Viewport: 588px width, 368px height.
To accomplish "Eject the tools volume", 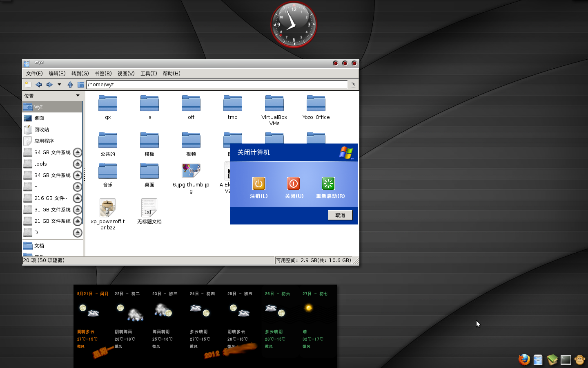I will pyautogui.click(x=78, y=164).
